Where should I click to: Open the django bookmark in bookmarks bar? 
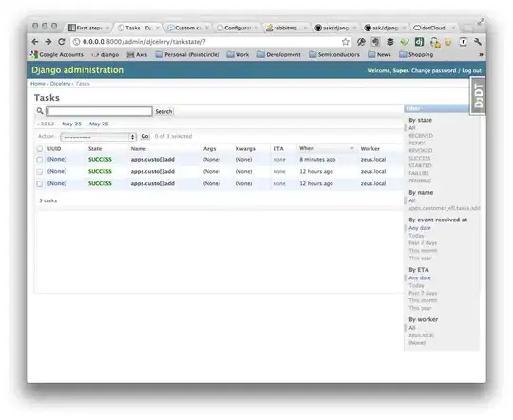pyautogui.click(x=105, y=55)
